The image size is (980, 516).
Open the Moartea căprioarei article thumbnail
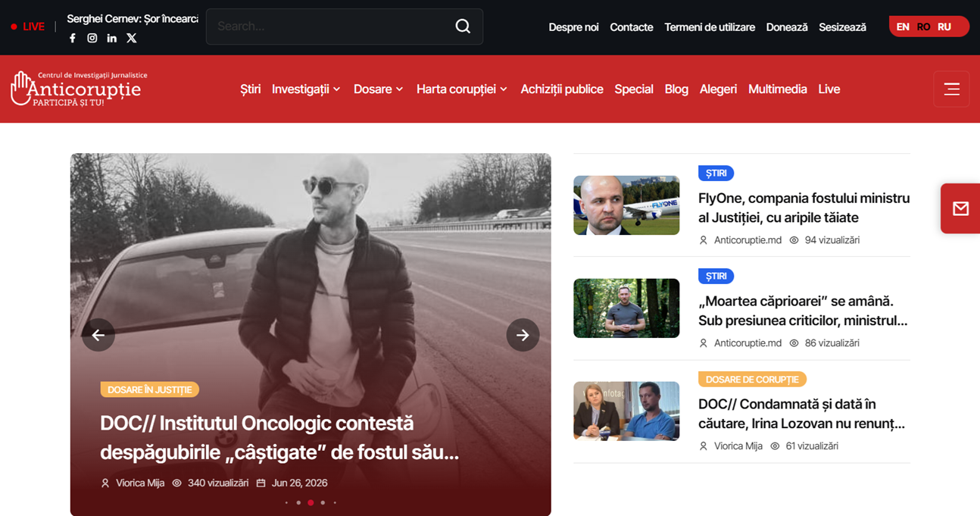point(626,308)
